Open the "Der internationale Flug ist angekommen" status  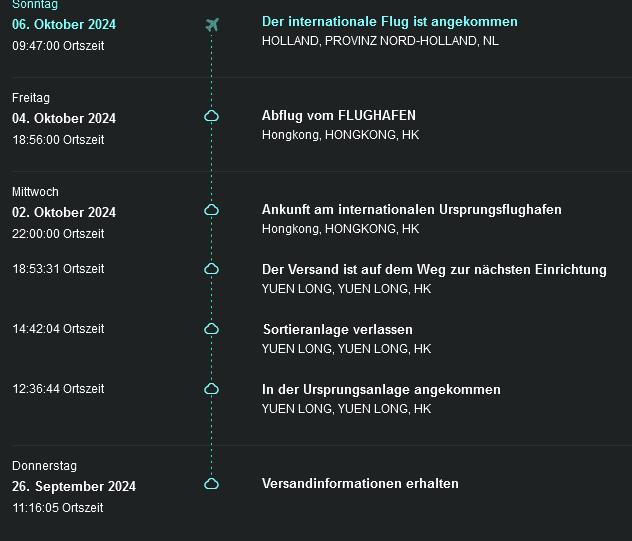tap(389, 22)
